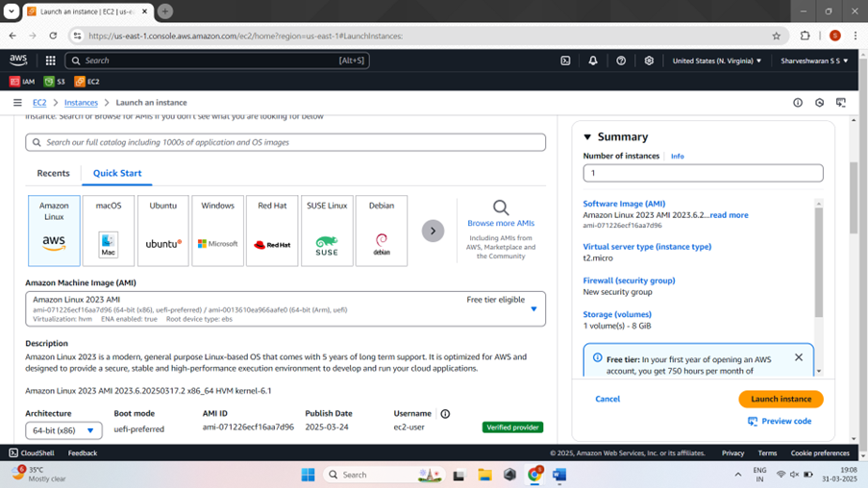The image size is (868, 488).
Task: Open the info panel icon
Action: tap(798, 103)
